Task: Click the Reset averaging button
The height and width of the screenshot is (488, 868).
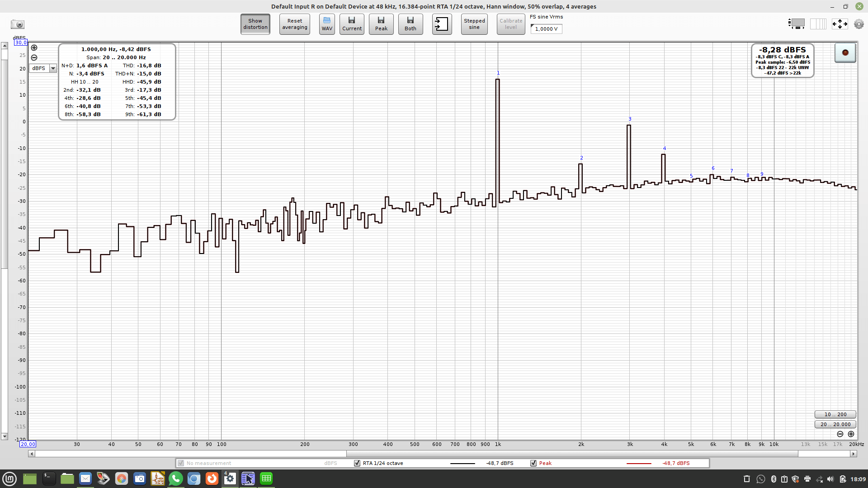Action: click(294, 24)
